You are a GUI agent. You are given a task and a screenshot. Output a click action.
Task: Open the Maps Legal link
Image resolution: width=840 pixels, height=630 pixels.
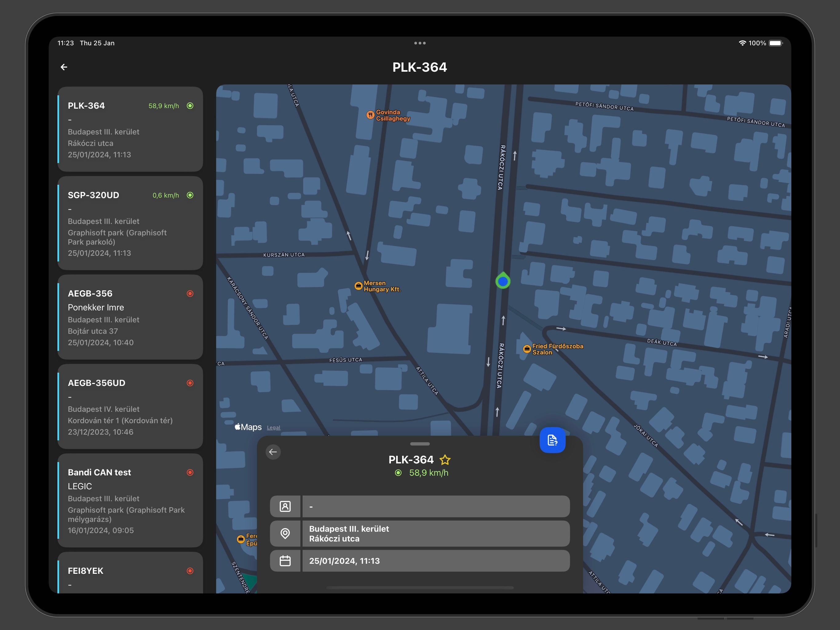[273, 428]
